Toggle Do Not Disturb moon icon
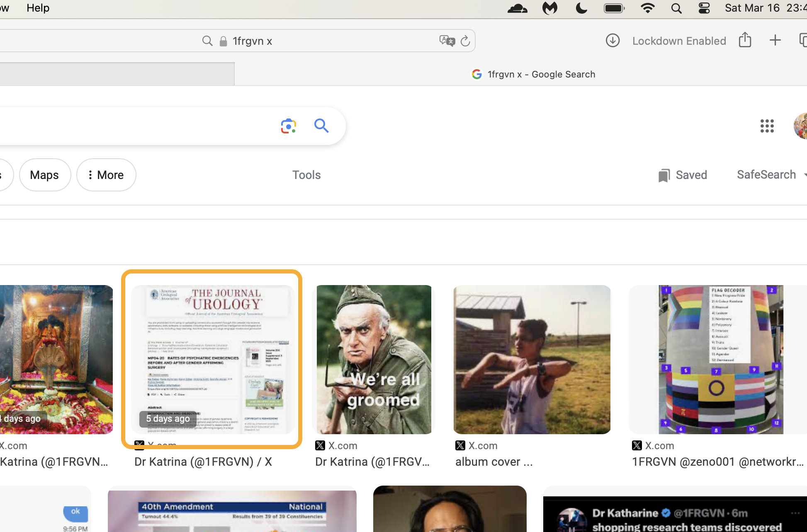 [581, 8]
